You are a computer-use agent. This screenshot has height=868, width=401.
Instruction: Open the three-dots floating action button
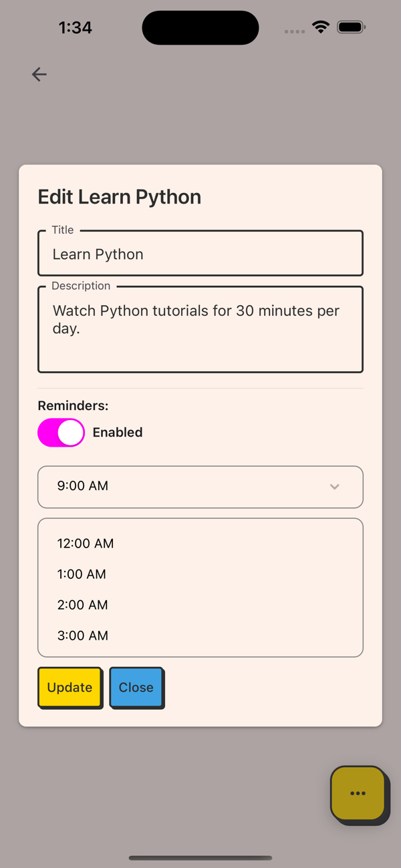pyautogui.click(x=358, y=793)
